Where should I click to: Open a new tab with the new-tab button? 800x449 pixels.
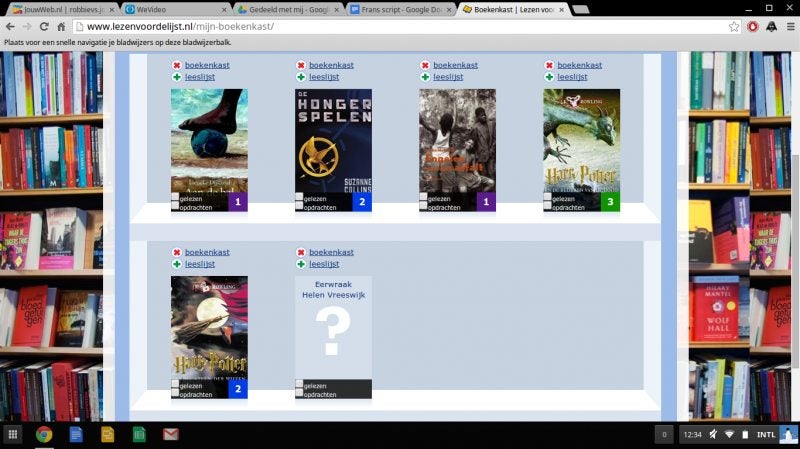(581, 9)
